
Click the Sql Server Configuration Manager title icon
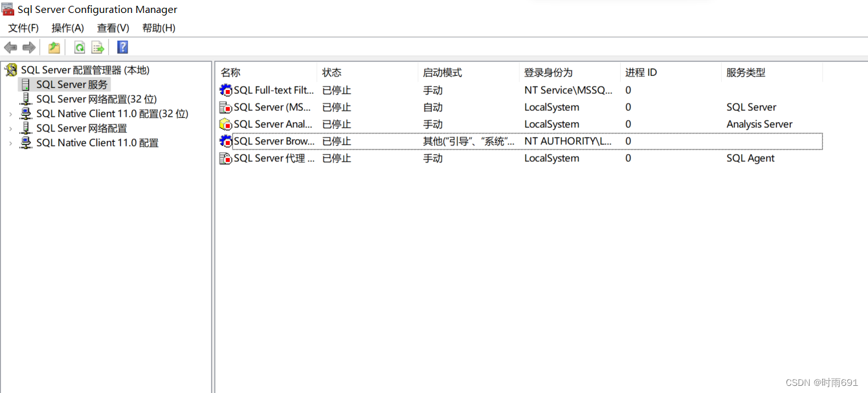tap(8, 9)
